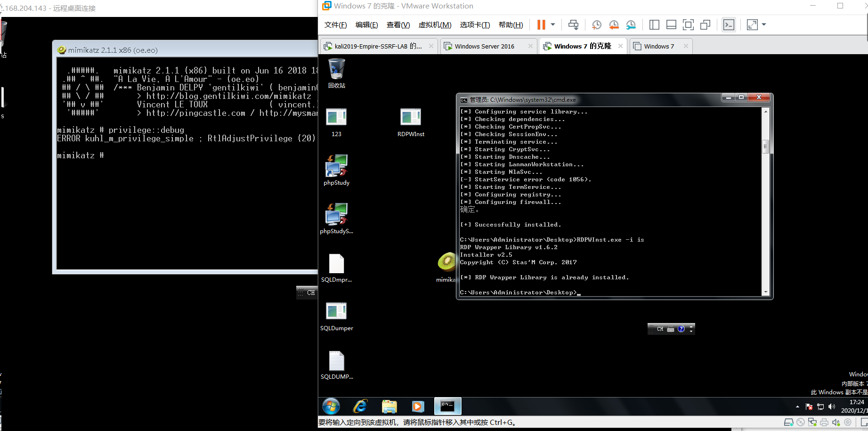Open the 文件(F) menu
This screenshot has width=868, height=431.
tap(335, 25)
